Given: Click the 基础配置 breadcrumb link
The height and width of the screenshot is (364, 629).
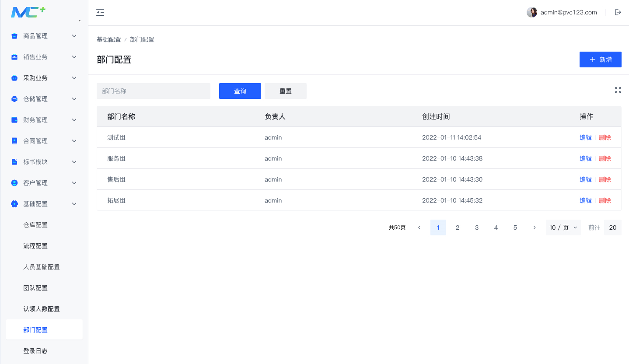Looking at the screenshot, I should [x=109, y=39].
